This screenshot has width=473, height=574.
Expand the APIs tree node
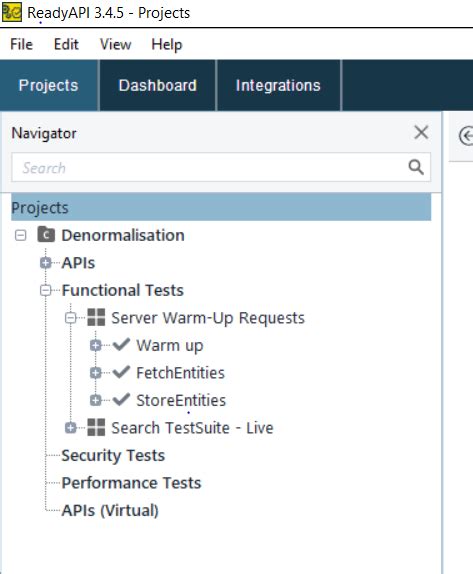(x=46, y=262)
